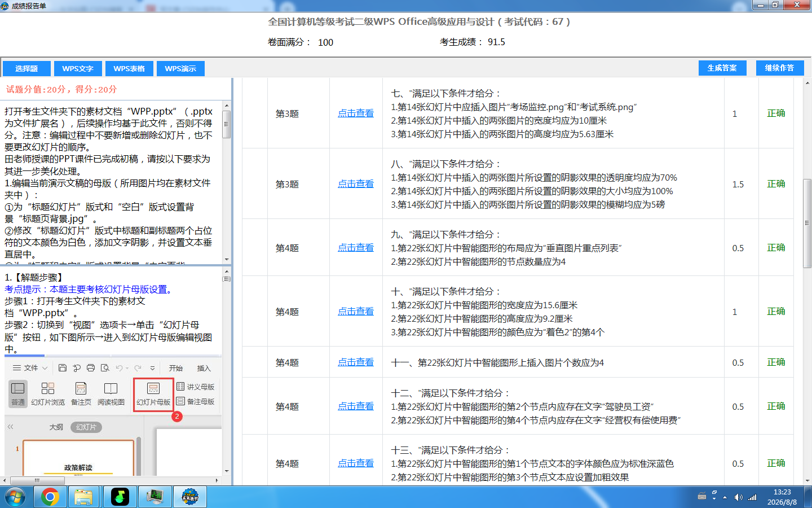
Task: Click the question panel scrollbar thumb
Action: (x=227, y=124)
